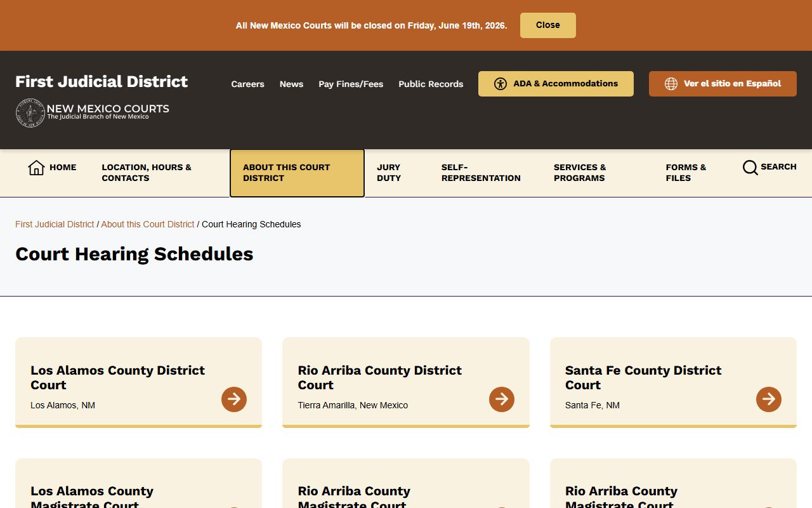Open Services & Programs menu
The height and width of the screenshot is (508, 812).
pyautogui.click(x=580, y=173)
